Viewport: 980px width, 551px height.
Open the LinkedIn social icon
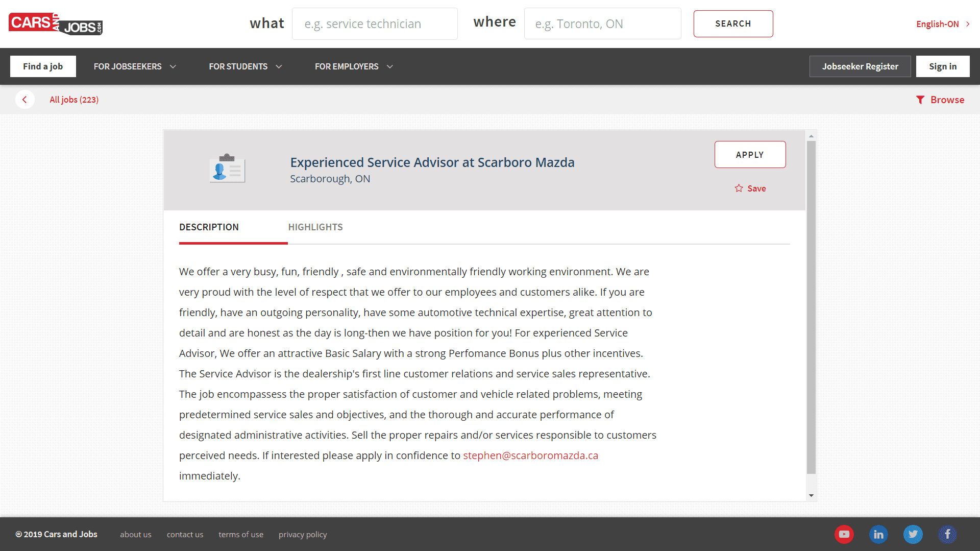point(878,534)
